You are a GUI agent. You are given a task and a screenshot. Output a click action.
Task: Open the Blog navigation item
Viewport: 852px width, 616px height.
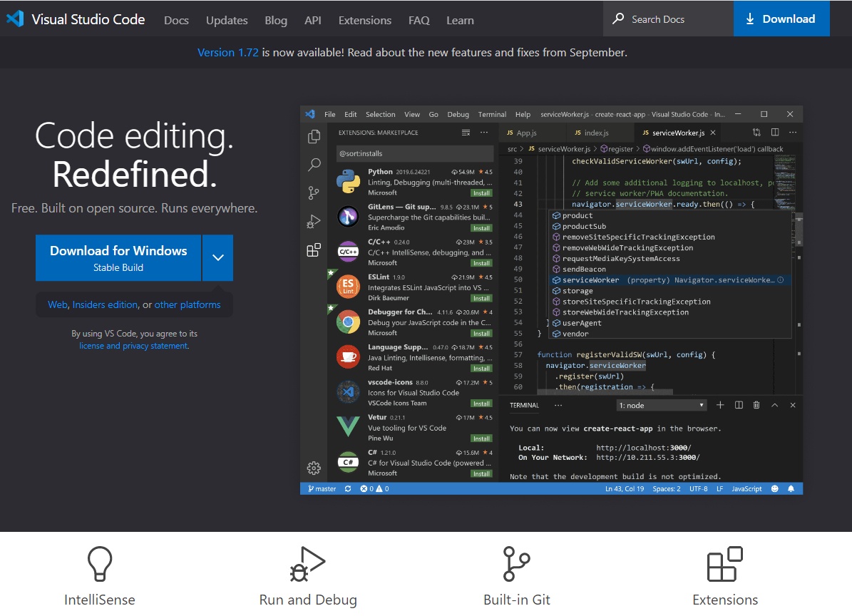pyautogui.click(x=276, y=20)
